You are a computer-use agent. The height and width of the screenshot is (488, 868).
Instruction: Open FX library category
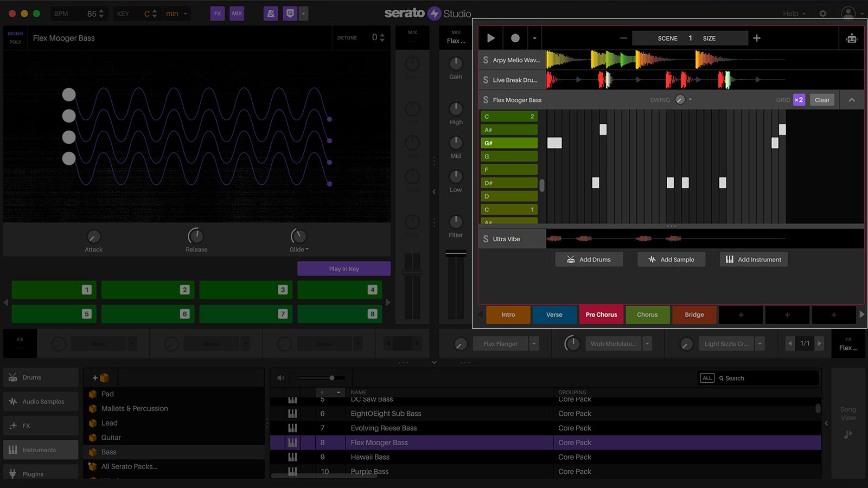[x=41, y=426]
